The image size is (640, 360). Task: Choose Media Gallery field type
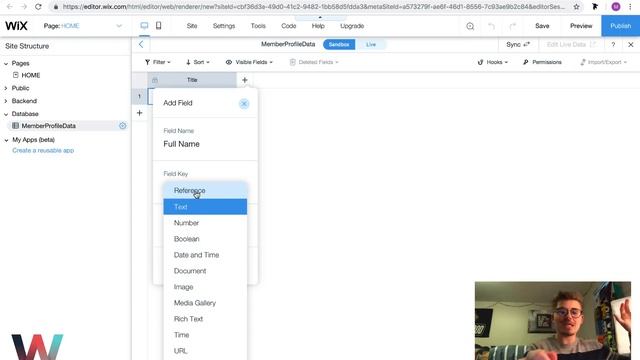click(x=205, y=303)
